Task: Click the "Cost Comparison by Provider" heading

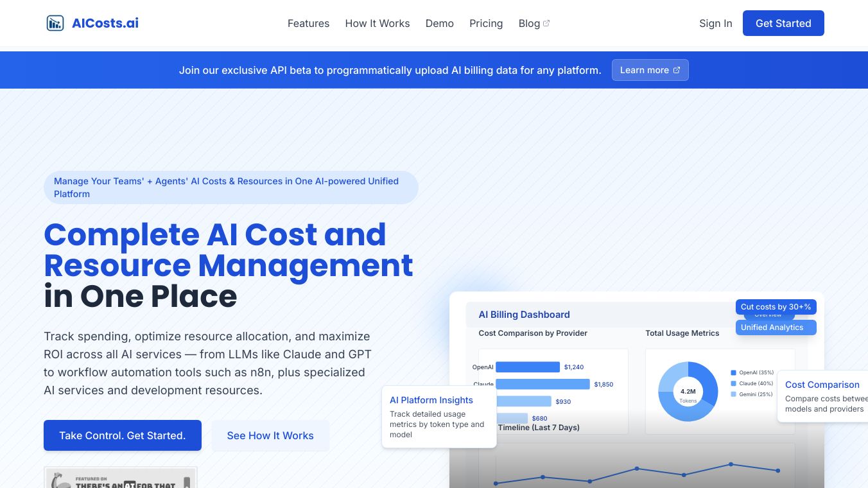Action: pos(533,333)
